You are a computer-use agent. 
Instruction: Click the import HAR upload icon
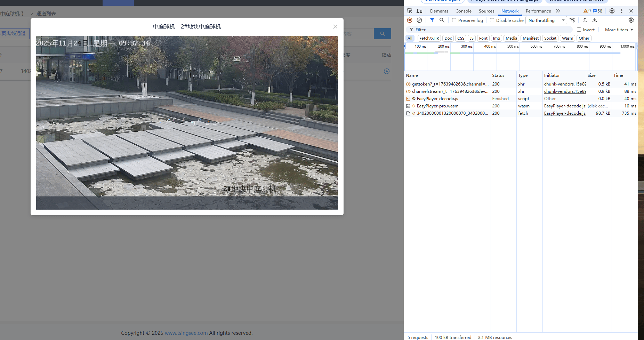point(585,21)
